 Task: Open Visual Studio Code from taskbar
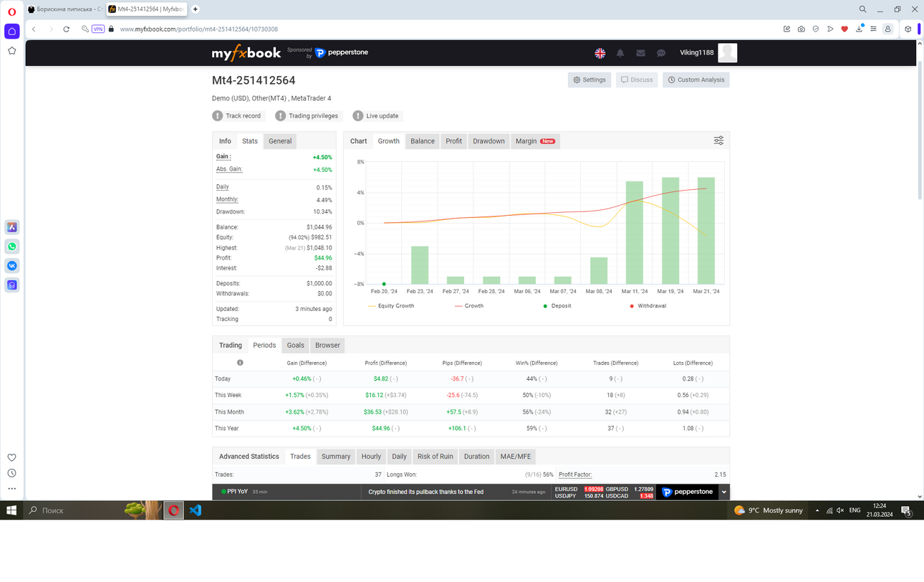(x=195, y=510)
